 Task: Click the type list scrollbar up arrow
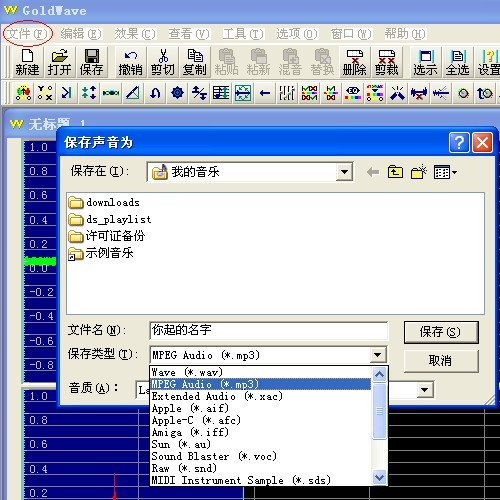tap(380, 374)
